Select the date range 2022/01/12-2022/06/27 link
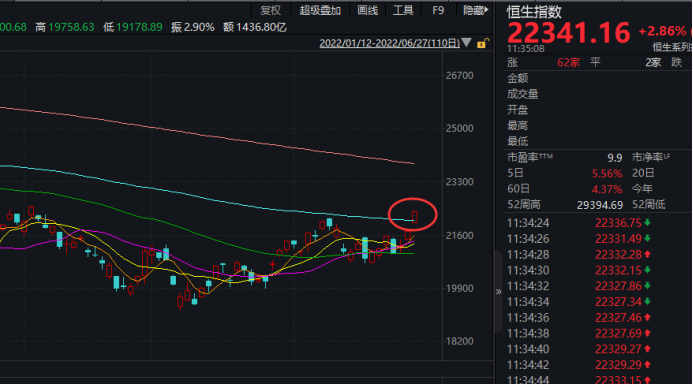This screenshot has height=385, width=693. 389,43
